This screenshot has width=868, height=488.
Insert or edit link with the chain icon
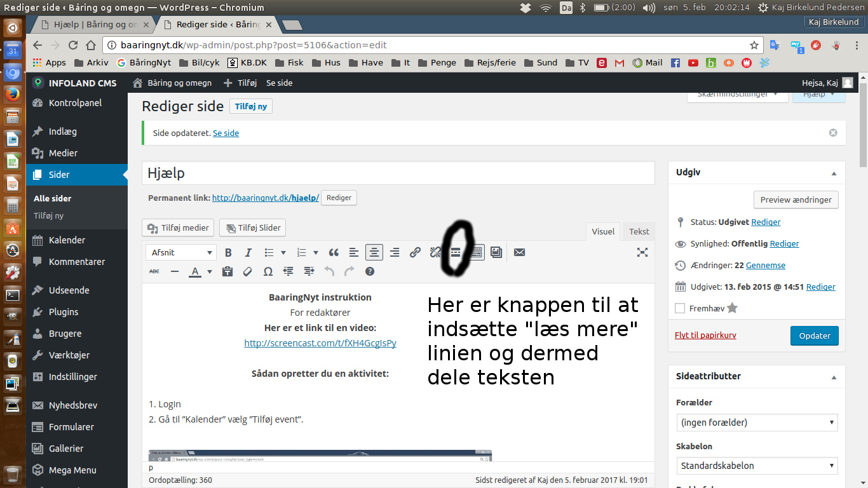coord(415,252)
